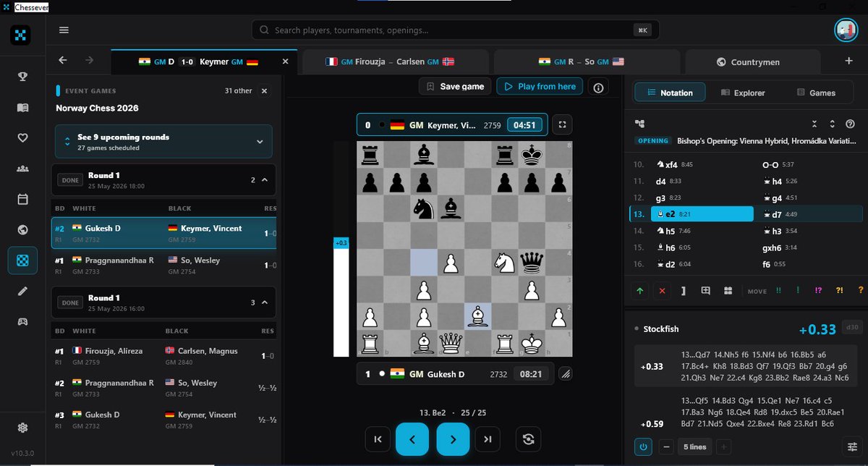
Task: Open notation help question icon
Action: (850, 124)
